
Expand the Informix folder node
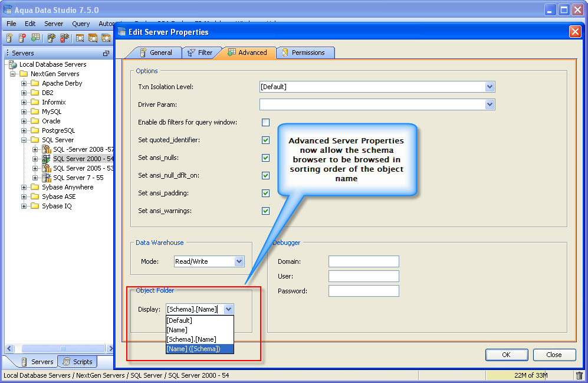[x=24, y=102]
